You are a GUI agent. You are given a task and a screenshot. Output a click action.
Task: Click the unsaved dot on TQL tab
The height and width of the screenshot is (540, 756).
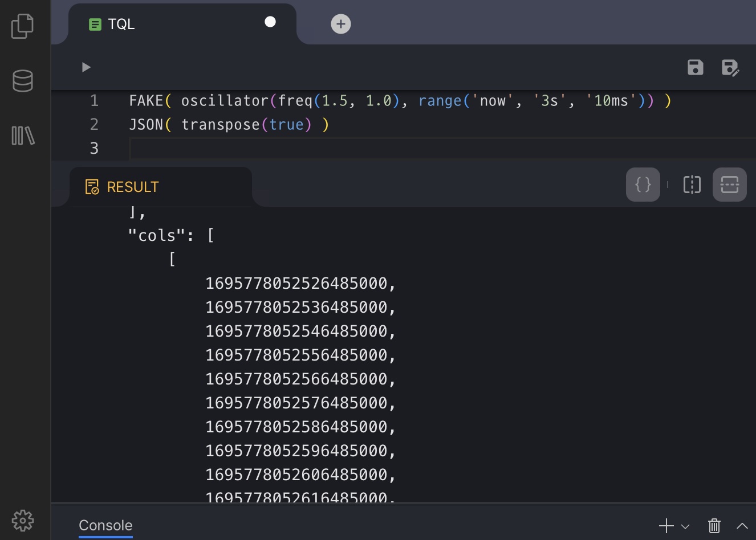[x=270, y=22]
